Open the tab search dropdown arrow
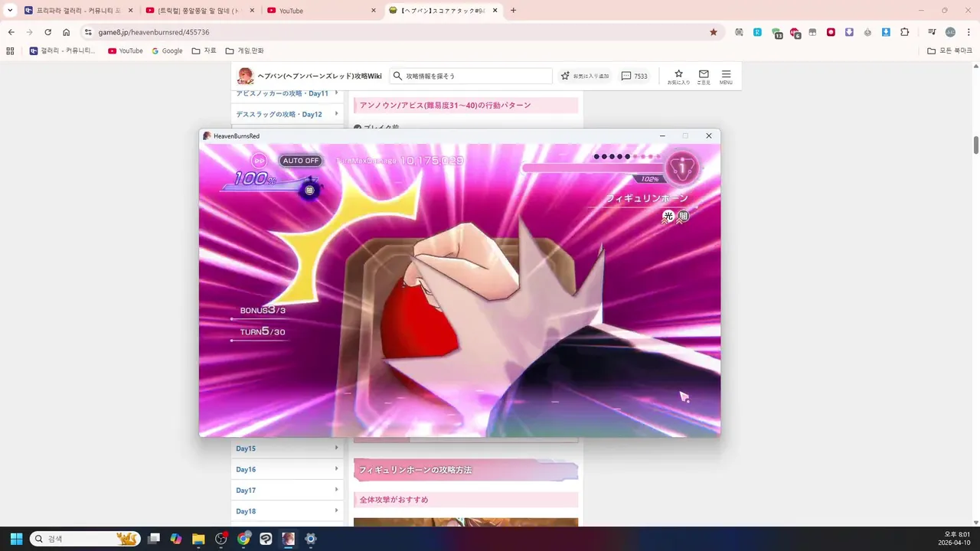 point(10,11)
